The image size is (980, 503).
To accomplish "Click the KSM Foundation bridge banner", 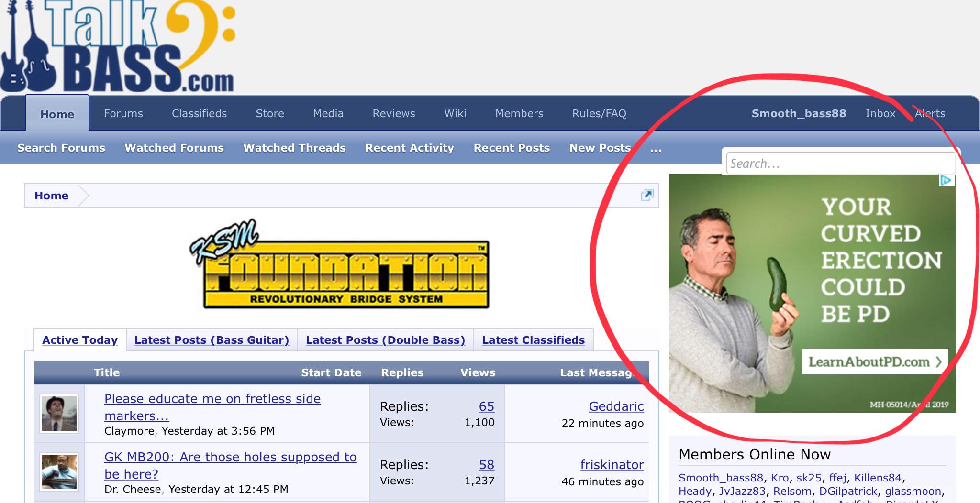I will point(340,264).
